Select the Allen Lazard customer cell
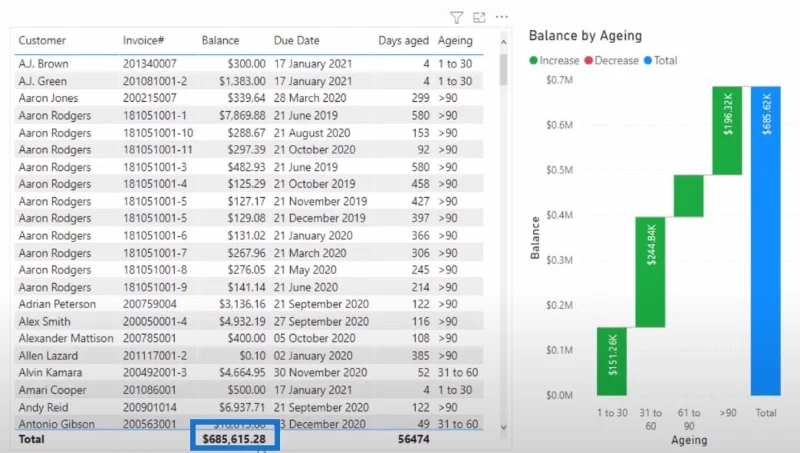The width and height of the screenshot is (800, 453). (x=48, y=356)
